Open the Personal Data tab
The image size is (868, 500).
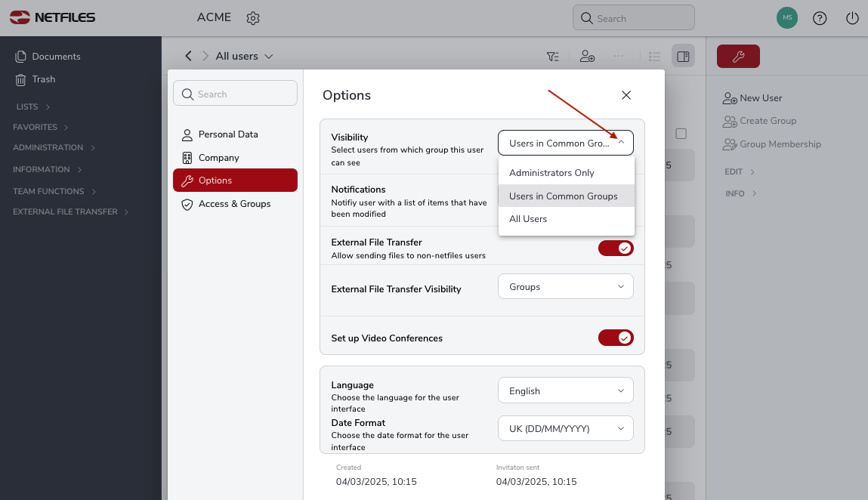tap(235, 134)
